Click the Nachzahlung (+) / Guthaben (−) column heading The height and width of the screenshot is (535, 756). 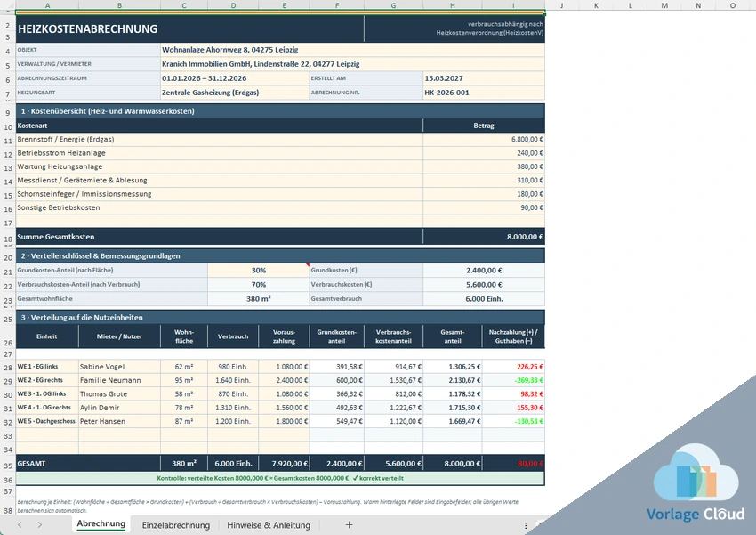tap(513, 336)
